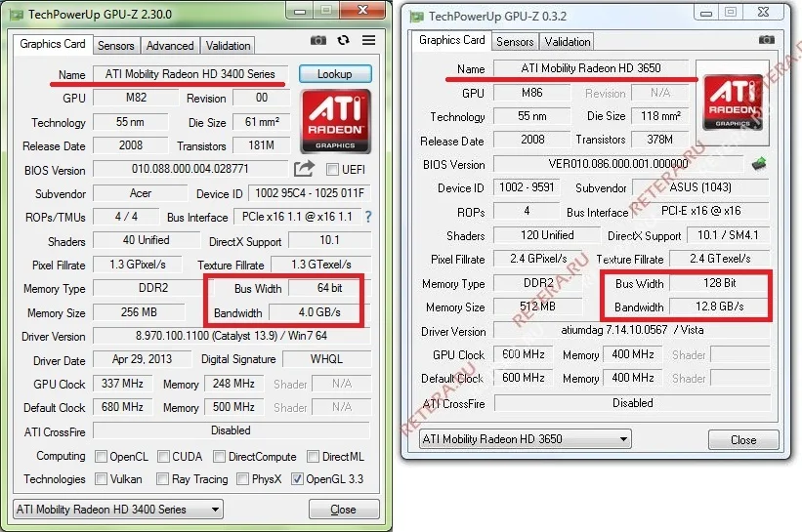Click the Die Size value 118 mm²
This screenshot has height=532, width=802.
[x=660, y=116]
